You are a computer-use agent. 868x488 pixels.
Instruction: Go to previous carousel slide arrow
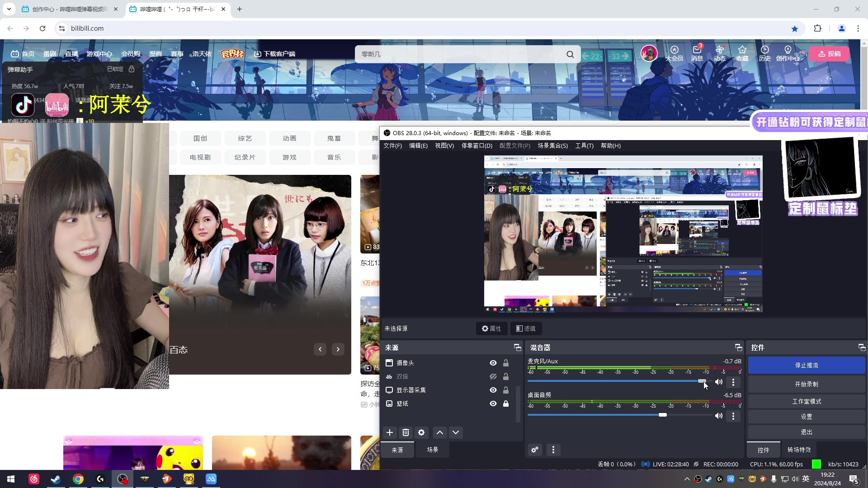[x=320, y=349]
